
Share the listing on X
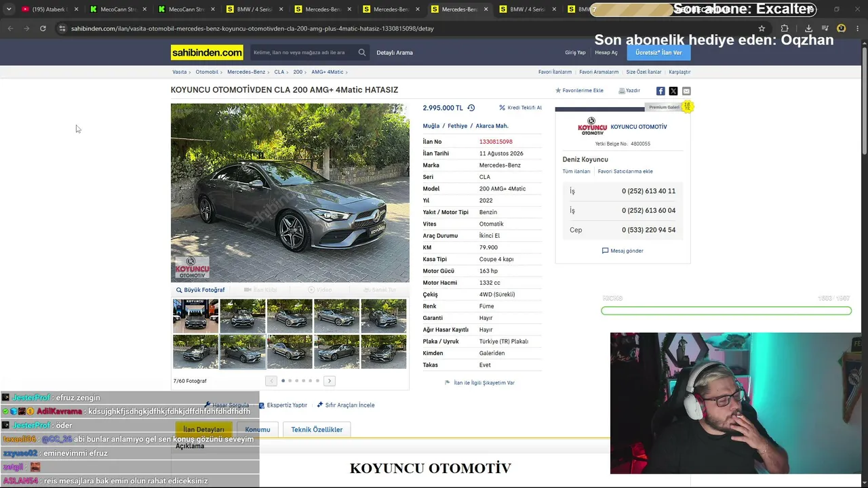[x=673, y=91]
